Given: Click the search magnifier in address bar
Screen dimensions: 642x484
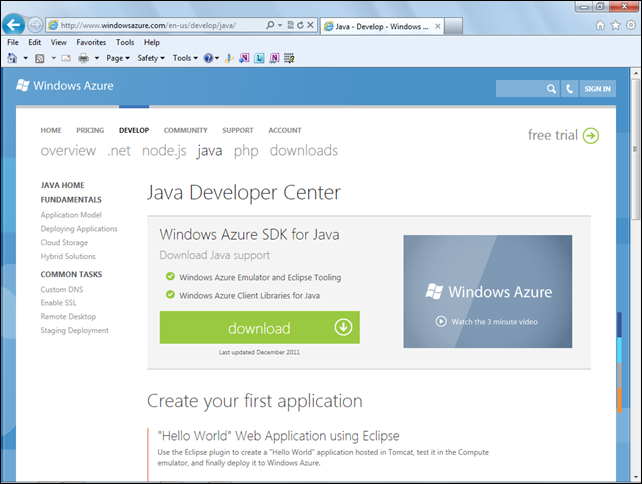Looking at the screenshot, I should [x=270, y=25].
